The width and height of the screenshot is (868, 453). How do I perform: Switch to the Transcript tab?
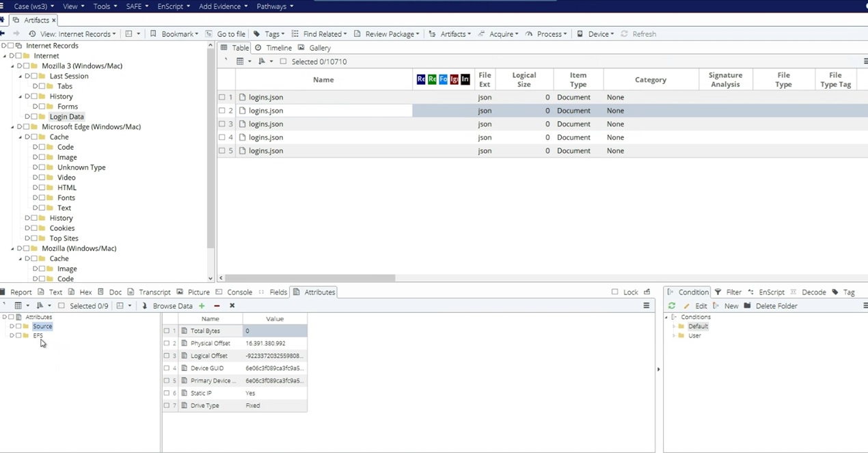click(149, 292)
